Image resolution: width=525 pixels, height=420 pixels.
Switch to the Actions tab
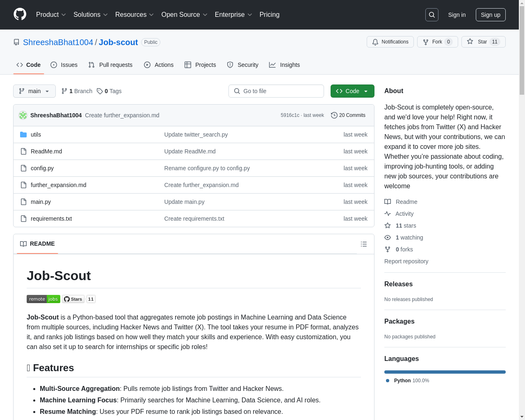(159, 65)
